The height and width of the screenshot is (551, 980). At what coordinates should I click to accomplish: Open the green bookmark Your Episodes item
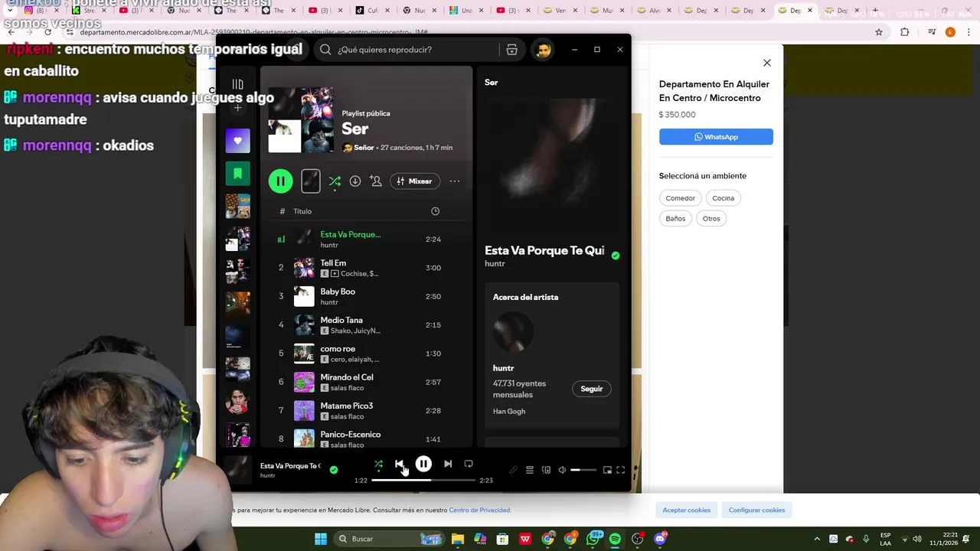click(237, 174)
